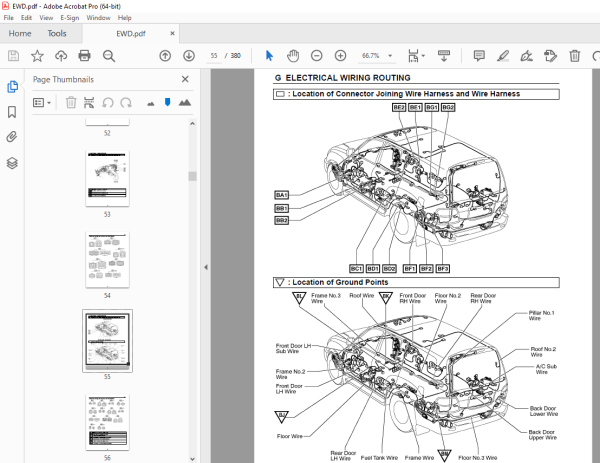Click the Print file icon
The width and height of the screenshot is (600, 463).
point(84,56)
